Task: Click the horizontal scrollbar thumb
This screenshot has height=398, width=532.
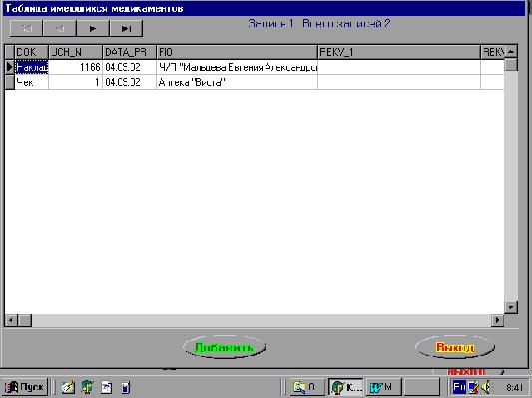Action: [x=25, y=320]
